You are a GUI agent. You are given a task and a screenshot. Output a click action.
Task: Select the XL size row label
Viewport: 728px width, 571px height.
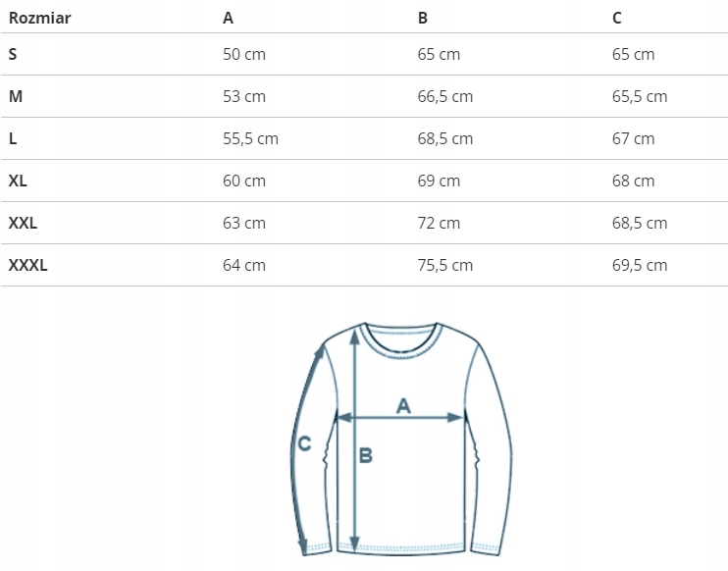18,181
